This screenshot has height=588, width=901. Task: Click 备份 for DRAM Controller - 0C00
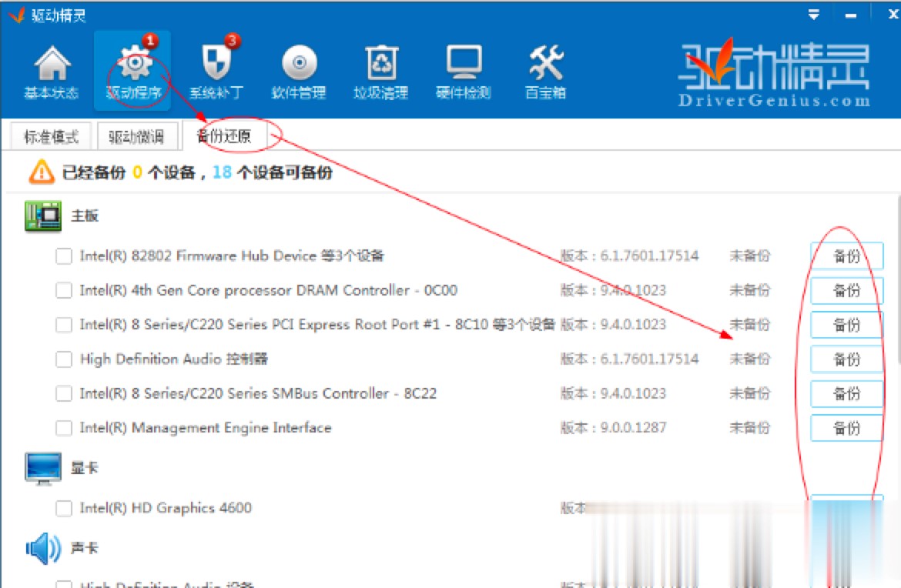[x=846, y=291]
